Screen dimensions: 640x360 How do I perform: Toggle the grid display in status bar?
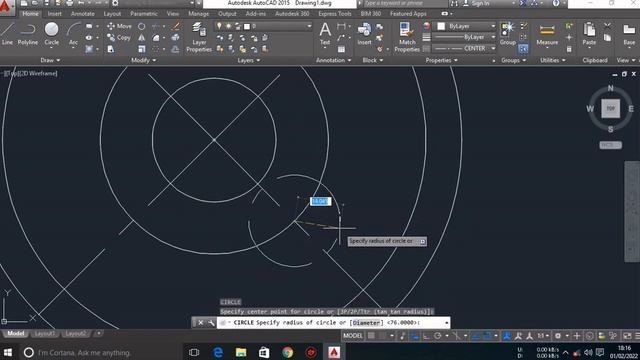pos(371,336)
